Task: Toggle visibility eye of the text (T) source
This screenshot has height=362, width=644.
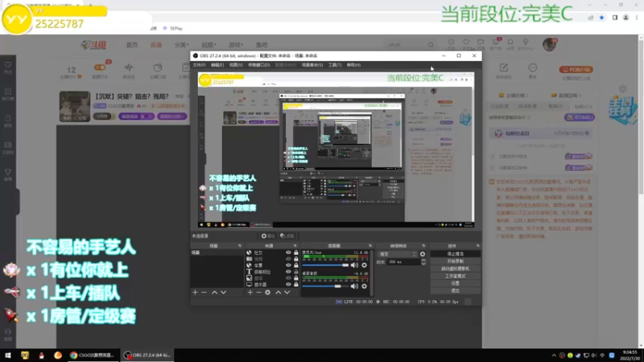Action: coord(288,272)
